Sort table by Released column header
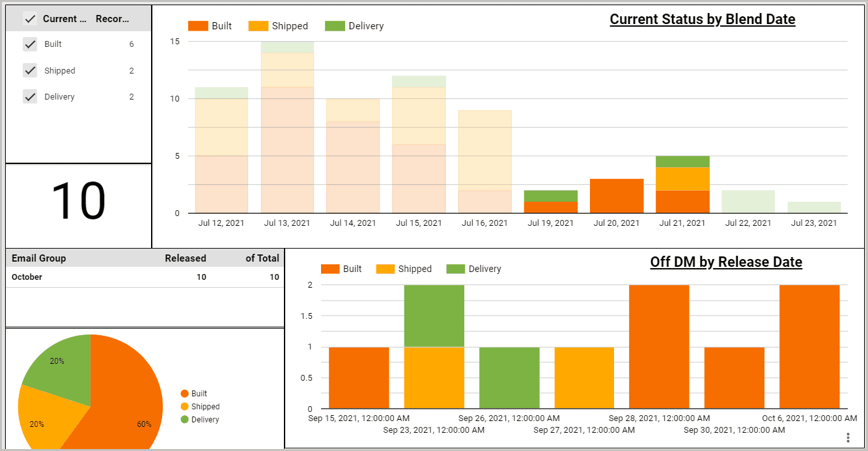 click(186, 258)
